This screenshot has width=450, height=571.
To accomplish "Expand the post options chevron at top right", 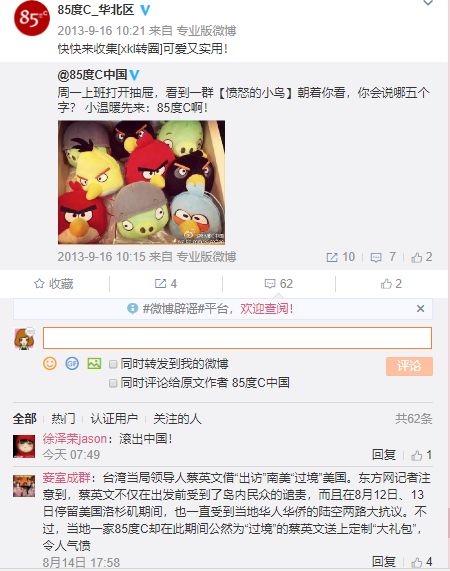I will (x=428, y=3).
